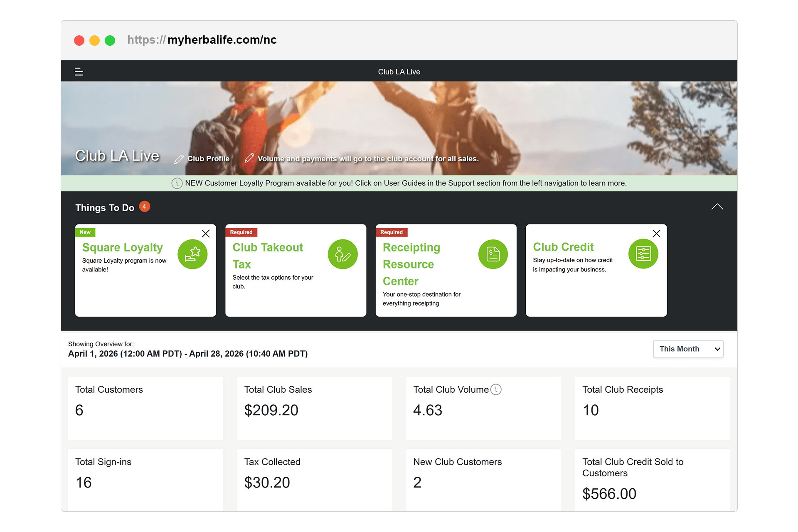
Task: Click the browser address bar URL
Action: click(202, 40)
